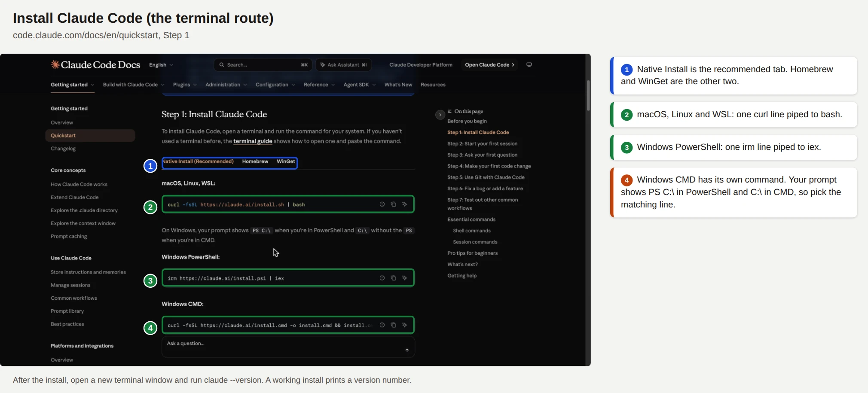Viewport: 868px width, 393px height.
Task: Report the curl install.sh bash code block
Action: (382, 204)
